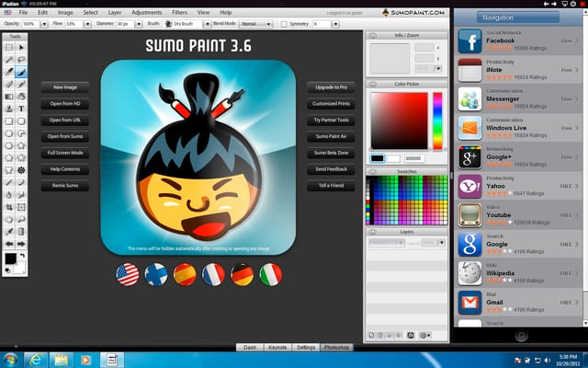
Task: Toggle the Symmetry checkbox
Action: coord(284,24)
